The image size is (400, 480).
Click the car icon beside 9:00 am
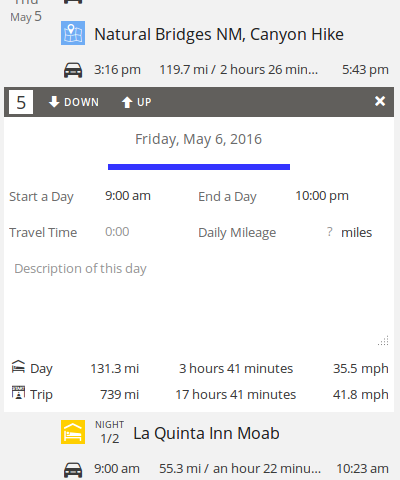[73, 470]
